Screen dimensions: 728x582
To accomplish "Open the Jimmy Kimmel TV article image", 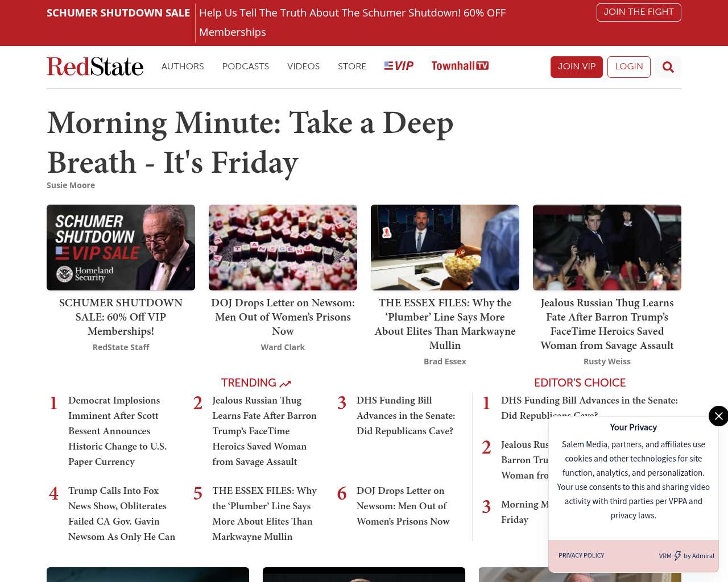I will (445, 248).
